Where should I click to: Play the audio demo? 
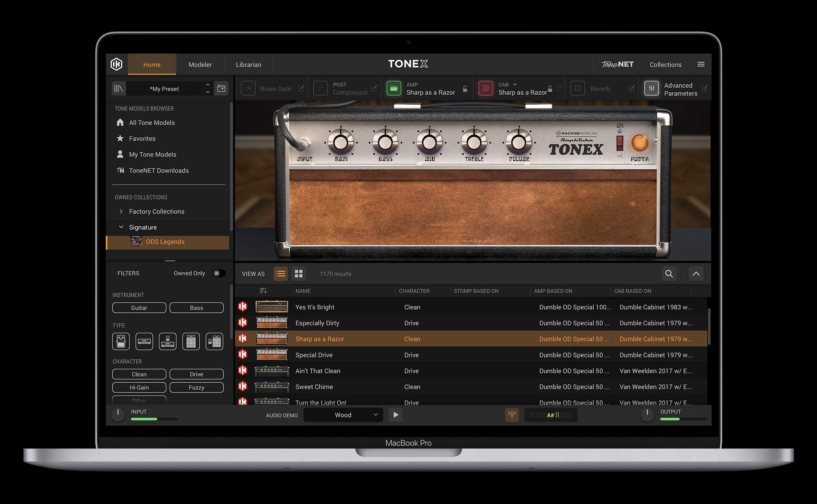[x=395, y=415]
